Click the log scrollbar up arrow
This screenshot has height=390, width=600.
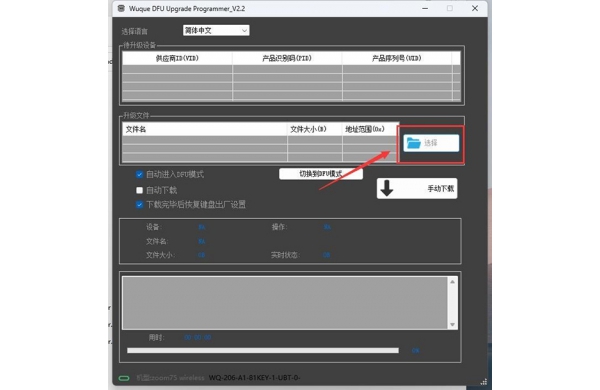(x=452, y=282)
